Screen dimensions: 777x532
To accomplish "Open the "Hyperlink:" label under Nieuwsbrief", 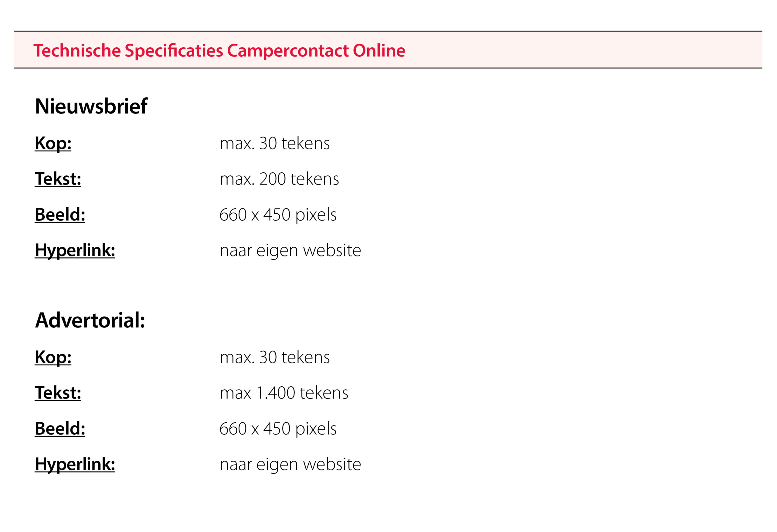I will tap(75, 250).
